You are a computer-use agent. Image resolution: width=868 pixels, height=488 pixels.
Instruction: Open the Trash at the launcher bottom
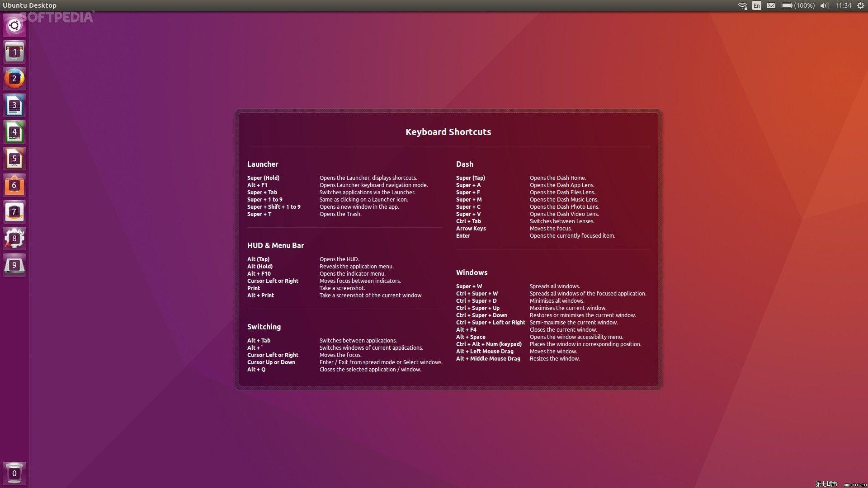(14, 474)
